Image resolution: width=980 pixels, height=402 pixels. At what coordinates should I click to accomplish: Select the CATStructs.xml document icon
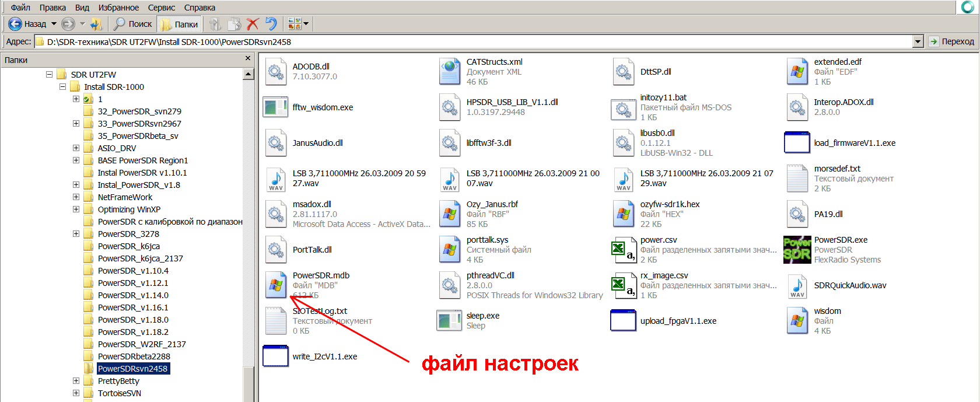(450, 72)
